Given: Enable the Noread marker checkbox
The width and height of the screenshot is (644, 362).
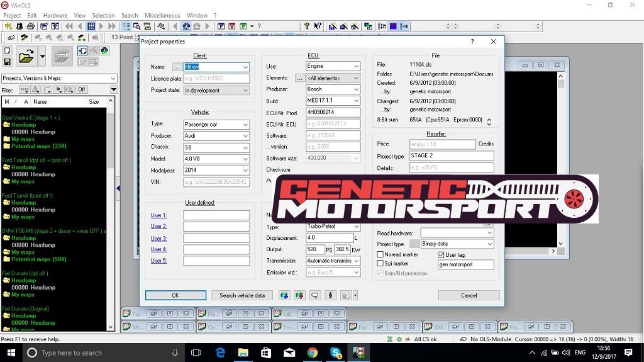Looking at the screenshot, I should (x=380, y=255).
